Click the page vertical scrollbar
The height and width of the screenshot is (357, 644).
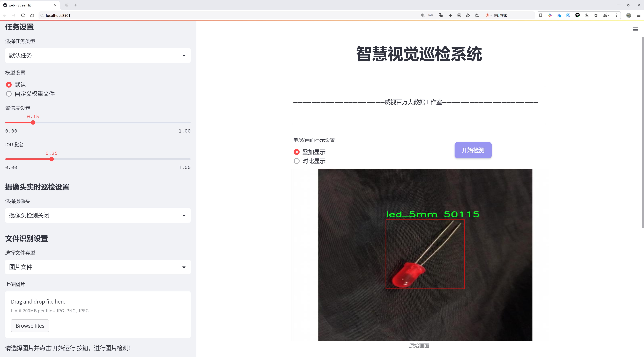[642, 132]
